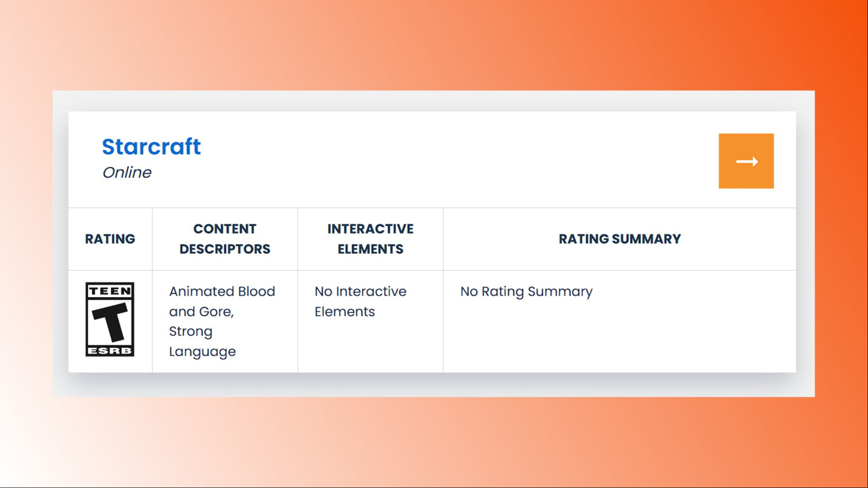The height and width of the screenshot is (488, 868).
Task: Click the CONTENT DESCRIPTORS column header
Action: (x=225, y=239)
